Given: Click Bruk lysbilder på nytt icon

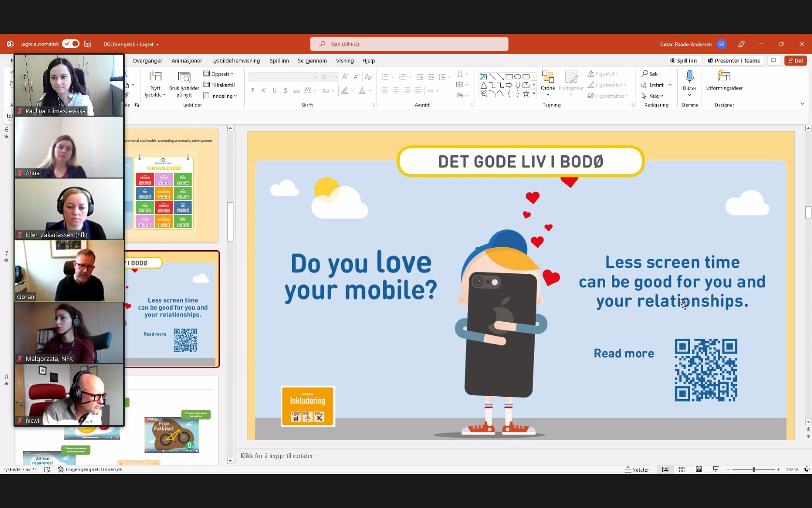Looking at the screenshot, I should tap(184, 77).
